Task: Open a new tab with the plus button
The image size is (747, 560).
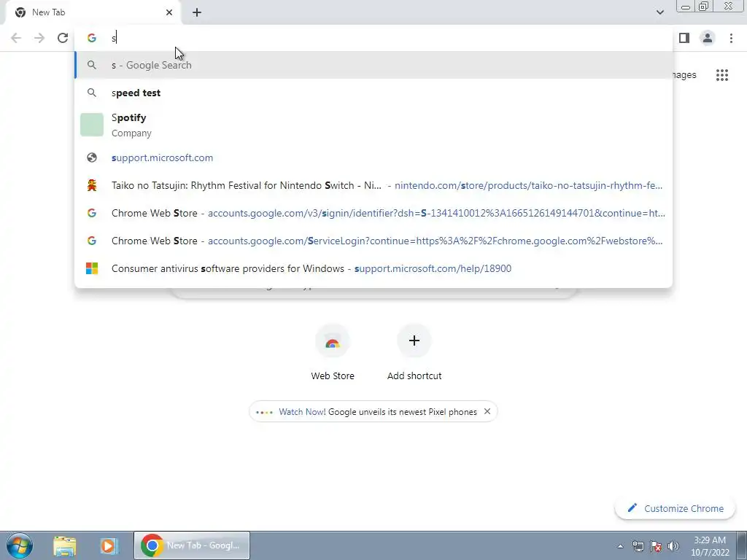Action: pyautogui.click(x=197, y=12)
